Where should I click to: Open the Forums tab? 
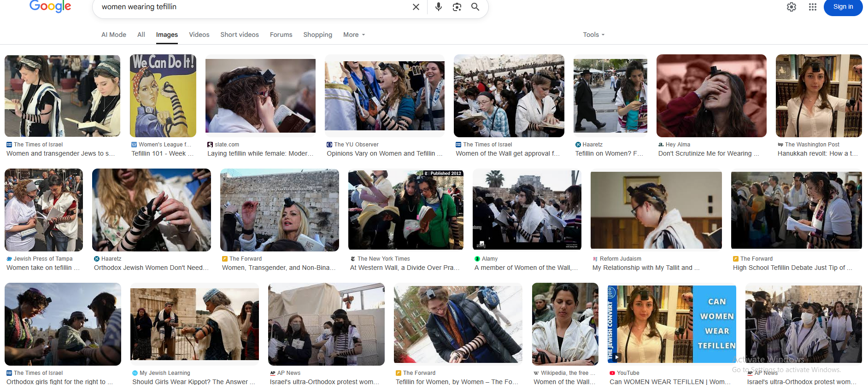pyautogui.click(x=281, y=35)
